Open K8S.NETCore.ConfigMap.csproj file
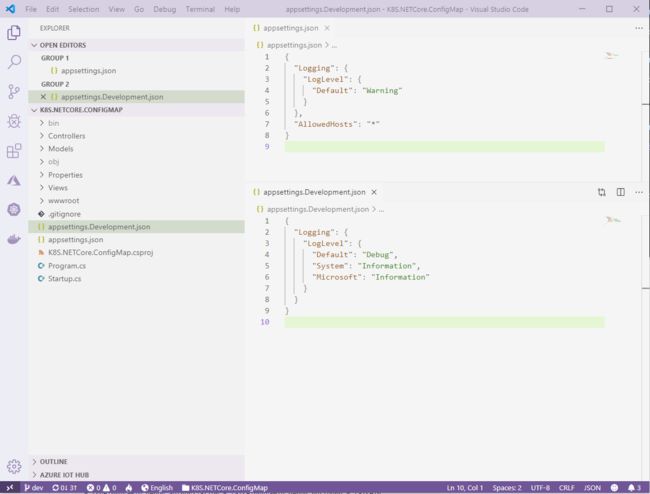 (137, 253)
